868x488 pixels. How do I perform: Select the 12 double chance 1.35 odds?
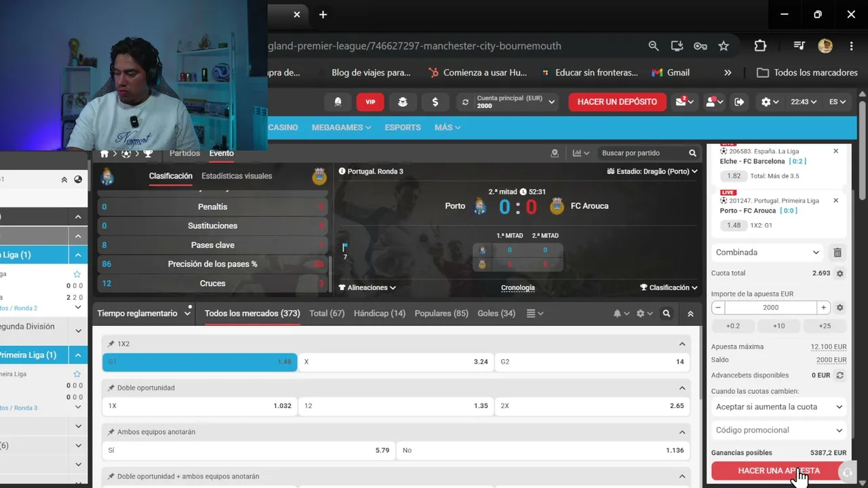click(x=396, y=406)
